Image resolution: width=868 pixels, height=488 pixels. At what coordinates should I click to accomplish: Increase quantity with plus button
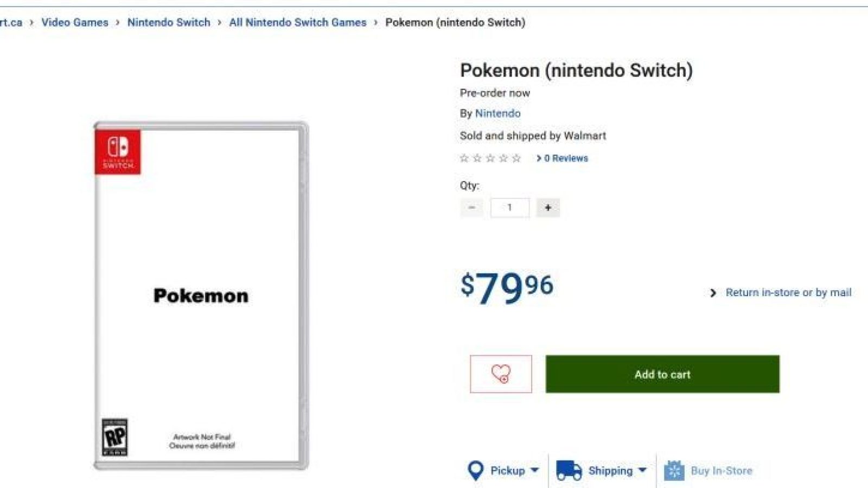tap(548, 208)
